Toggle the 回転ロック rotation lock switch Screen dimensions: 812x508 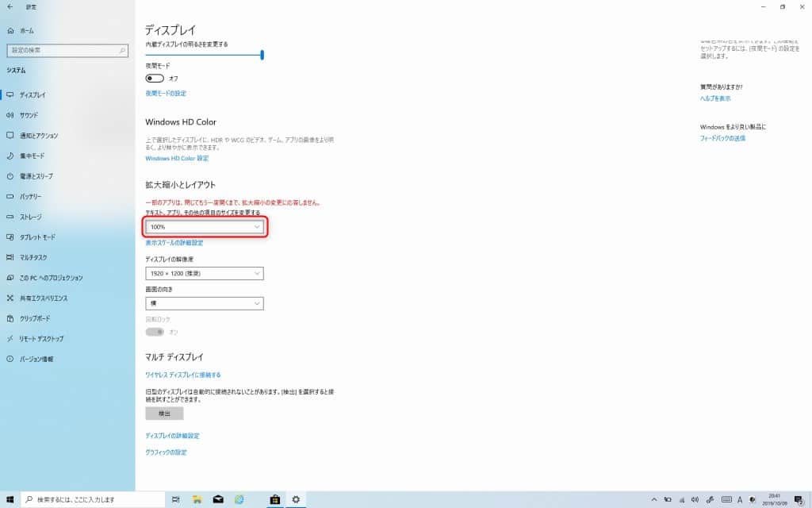coord(155,332)
